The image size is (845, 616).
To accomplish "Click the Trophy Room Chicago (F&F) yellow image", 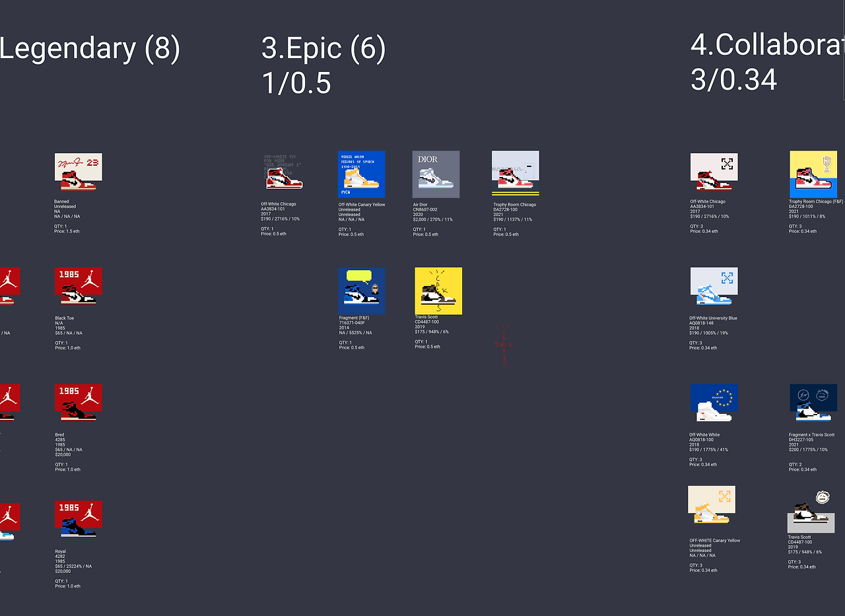I will pyautogui.click(x=817, y=174).
